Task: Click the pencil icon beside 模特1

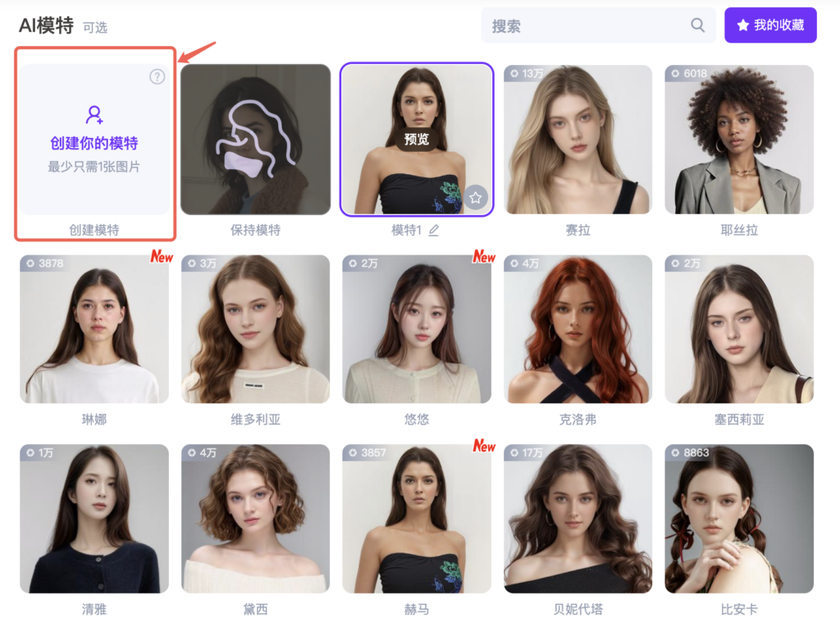Action: pos(434,231)
